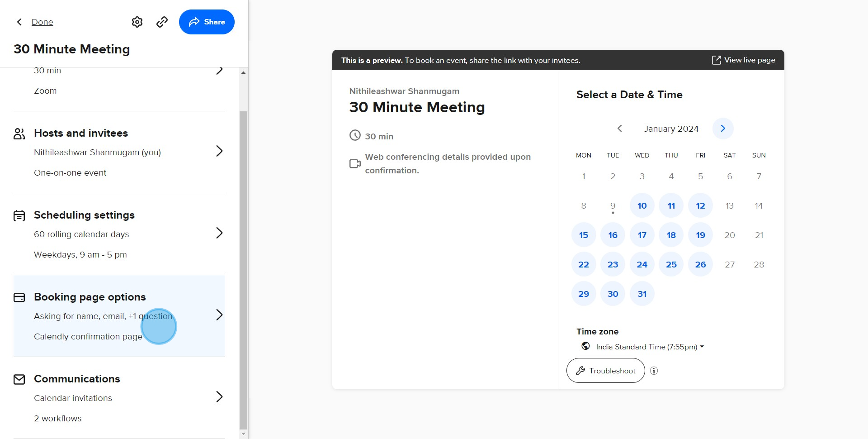Click the Scheduling settings heading
The height and width of the screenshot is (439, 868).
(84, 215)
